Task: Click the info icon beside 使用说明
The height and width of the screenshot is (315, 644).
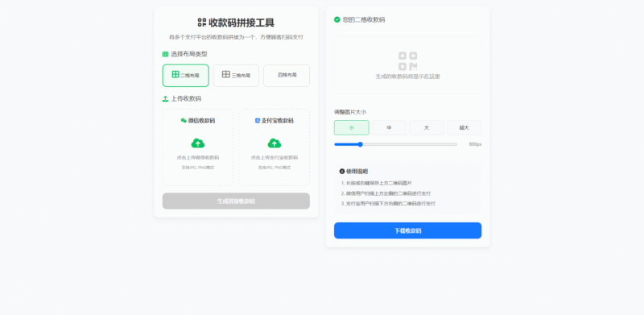Action: [342, 171]
